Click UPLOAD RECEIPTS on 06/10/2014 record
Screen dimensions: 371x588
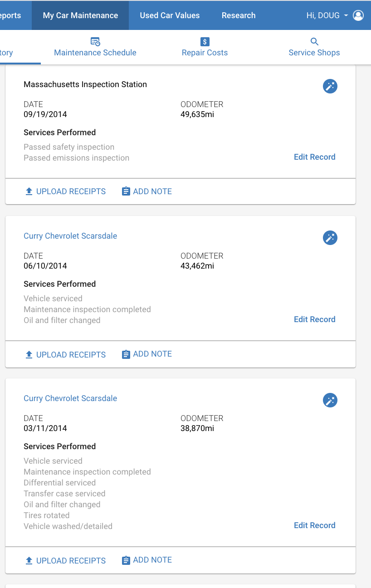coord(65,355)
